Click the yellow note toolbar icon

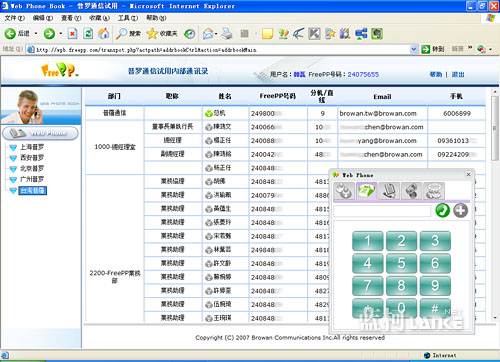[x=267, y=33]
